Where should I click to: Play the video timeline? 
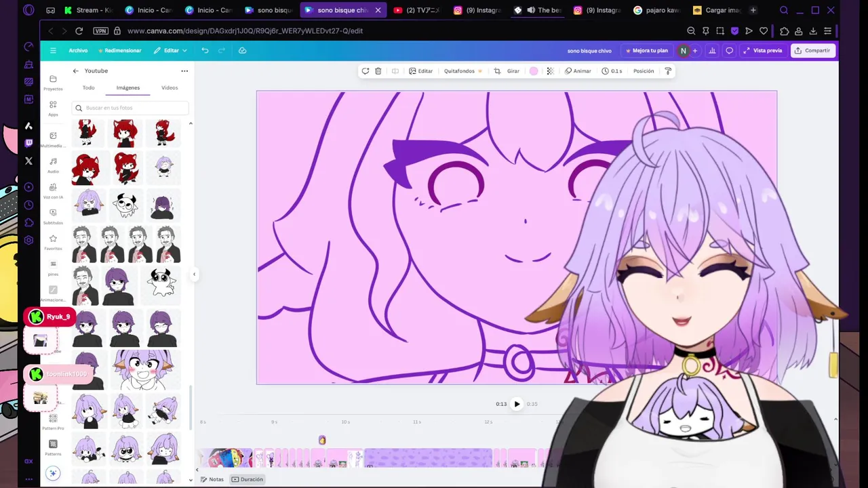(x=517, y=404)
